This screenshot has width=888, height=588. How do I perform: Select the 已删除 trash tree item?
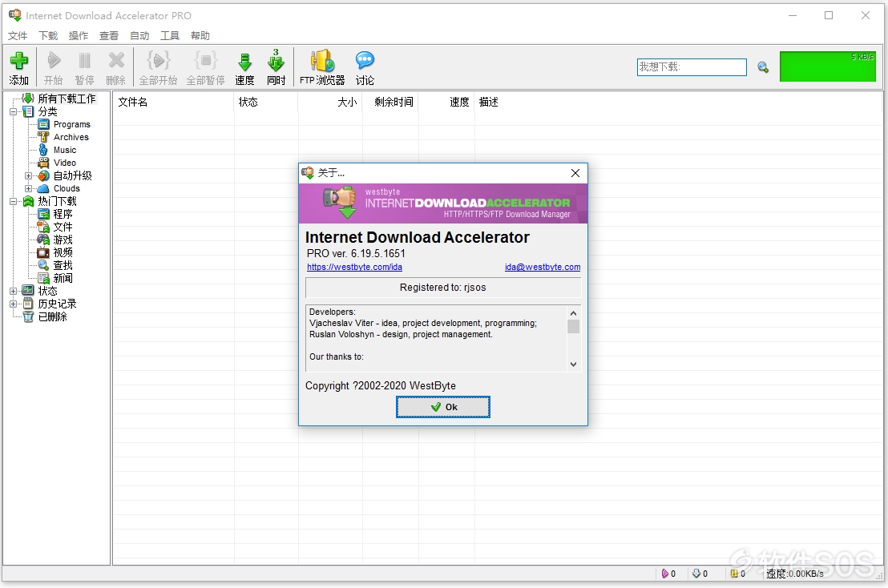[53, 317]
